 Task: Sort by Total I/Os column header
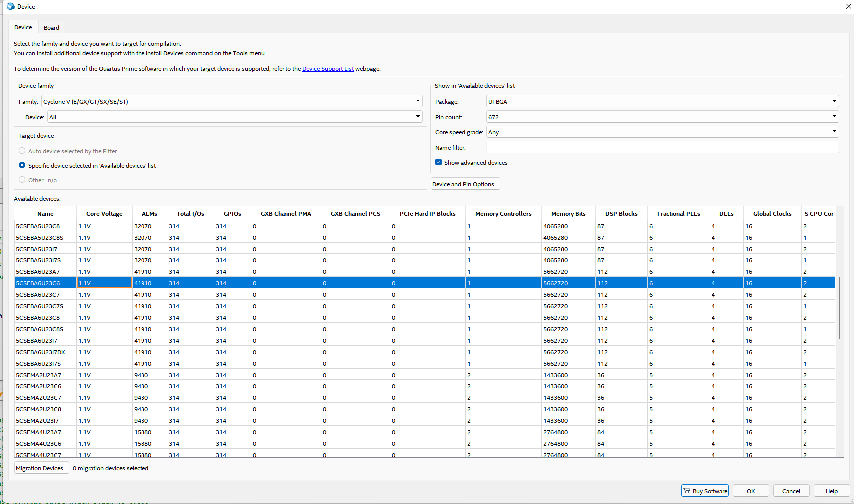click(x=190, y=213)
